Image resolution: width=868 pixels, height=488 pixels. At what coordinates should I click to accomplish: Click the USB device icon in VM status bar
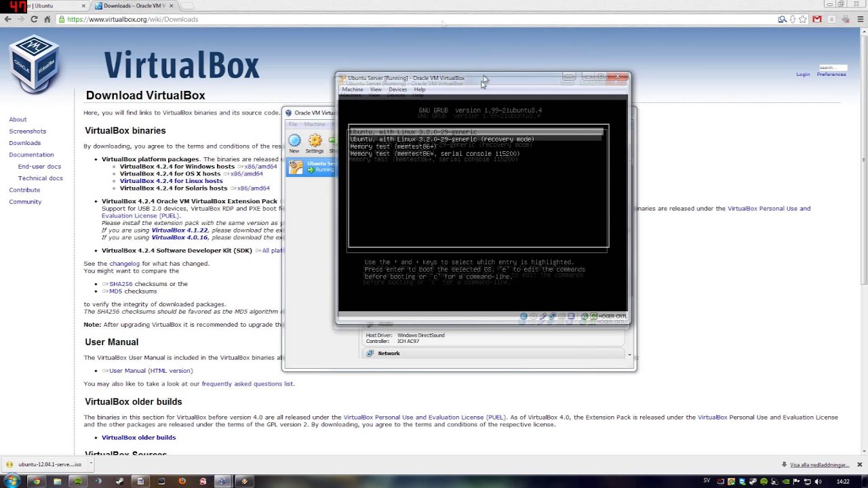tap(543, 317)
